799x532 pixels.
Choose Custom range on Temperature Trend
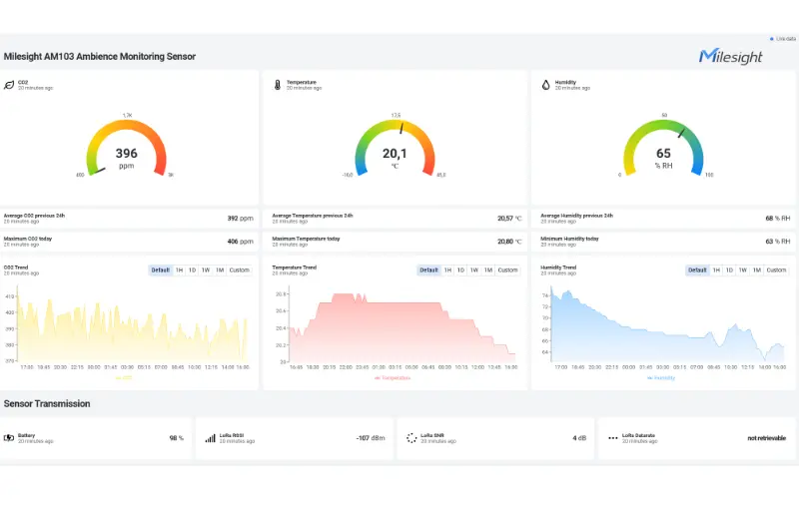508,270
